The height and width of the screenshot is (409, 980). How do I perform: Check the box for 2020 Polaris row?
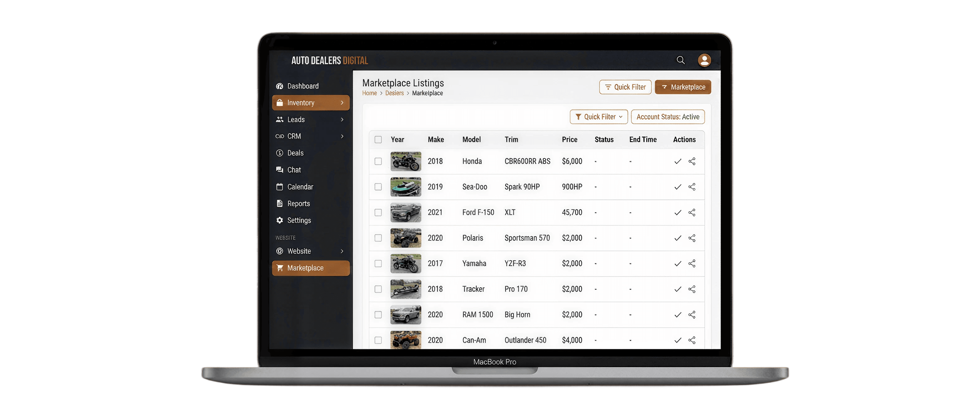(x=378, y=238)
